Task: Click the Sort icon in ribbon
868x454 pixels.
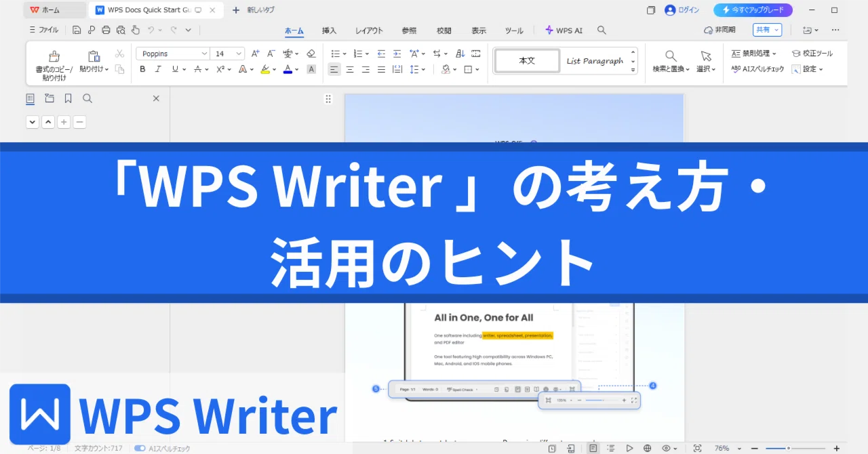Action: pos(460,54)
